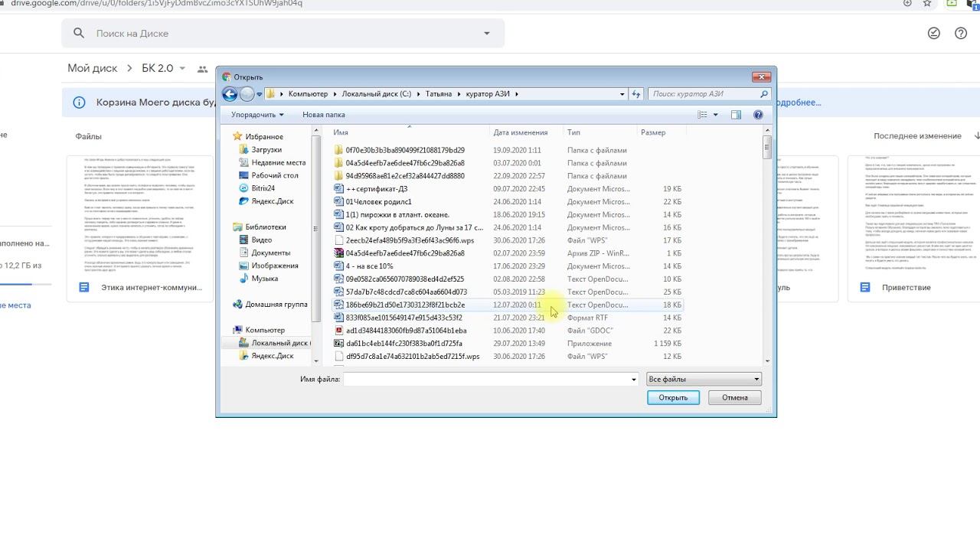The width and height of the screenshot is (980, 551).
Task: Toggle the preview pane icon in the dialog
Action: coord(736,115)
